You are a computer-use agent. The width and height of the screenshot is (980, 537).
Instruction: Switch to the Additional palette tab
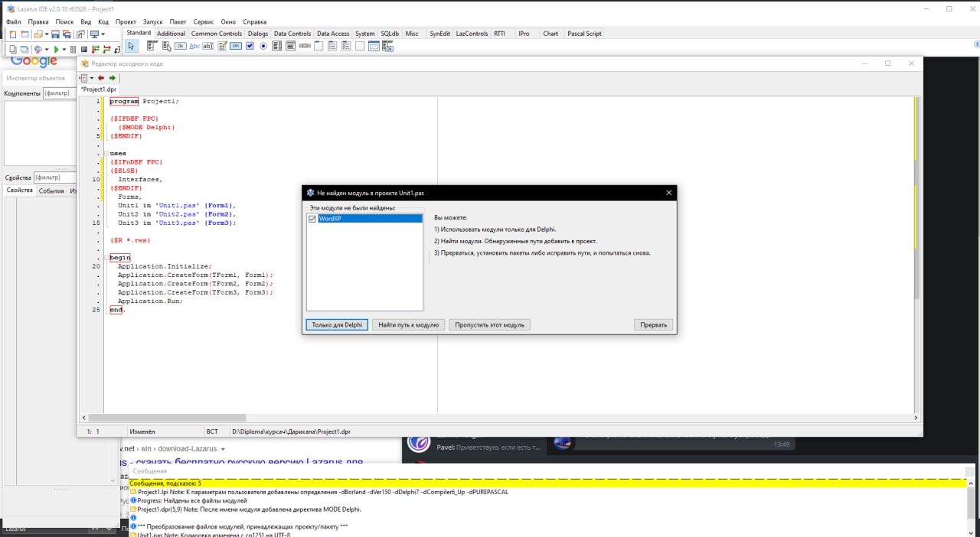pos(171,34)
